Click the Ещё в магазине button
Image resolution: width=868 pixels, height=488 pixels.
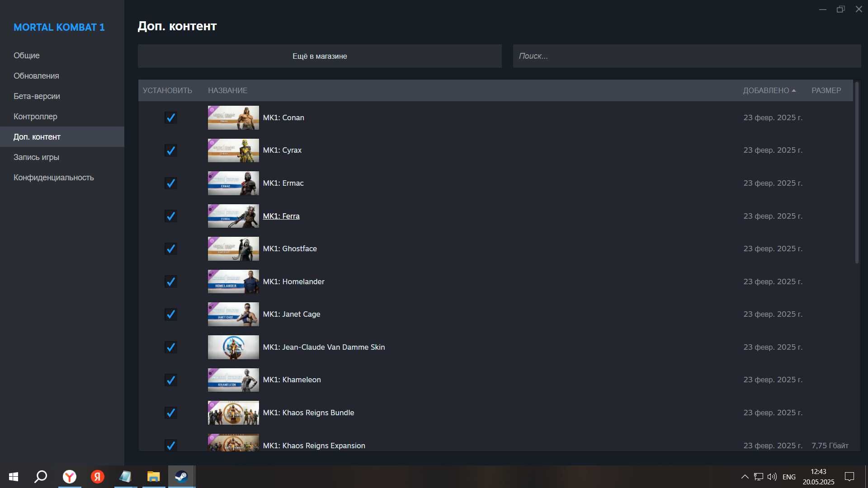coord(320,56)
